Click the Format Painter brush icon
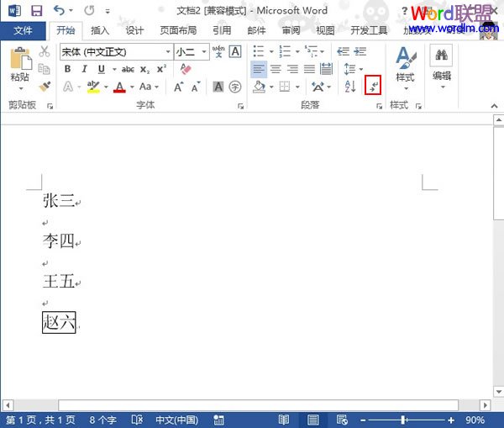The image size is (504, 428). pos(45,87)
